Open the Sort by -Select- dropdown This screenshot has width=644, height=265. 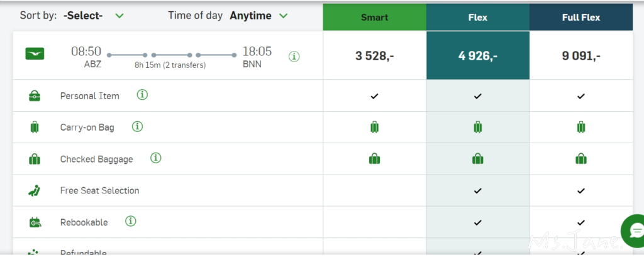[x=93, y=16]
